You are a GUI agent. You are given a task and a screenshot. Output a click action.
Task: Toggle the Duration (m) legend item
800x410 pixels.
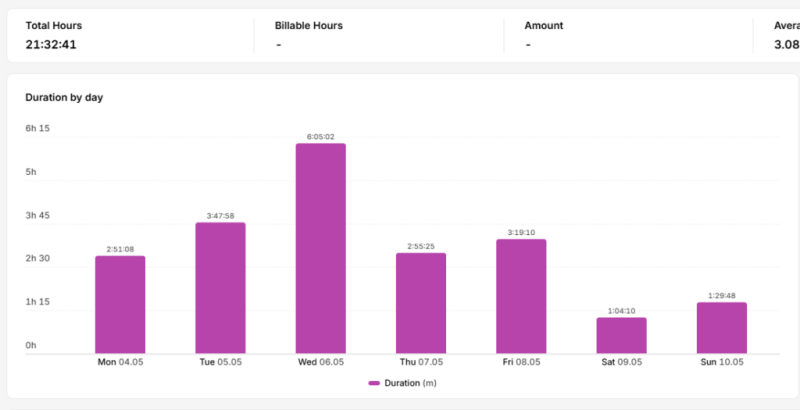403,383
